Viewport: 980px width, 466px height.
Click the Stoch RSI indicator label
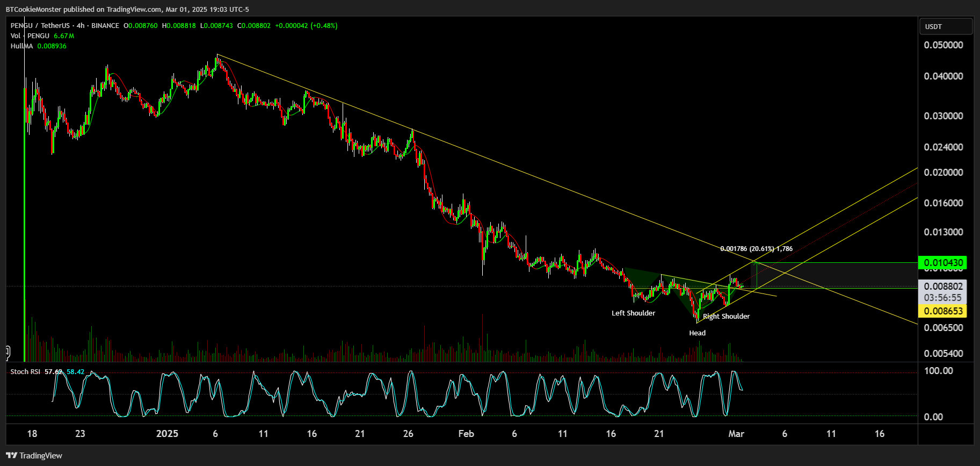coord(25,371)
